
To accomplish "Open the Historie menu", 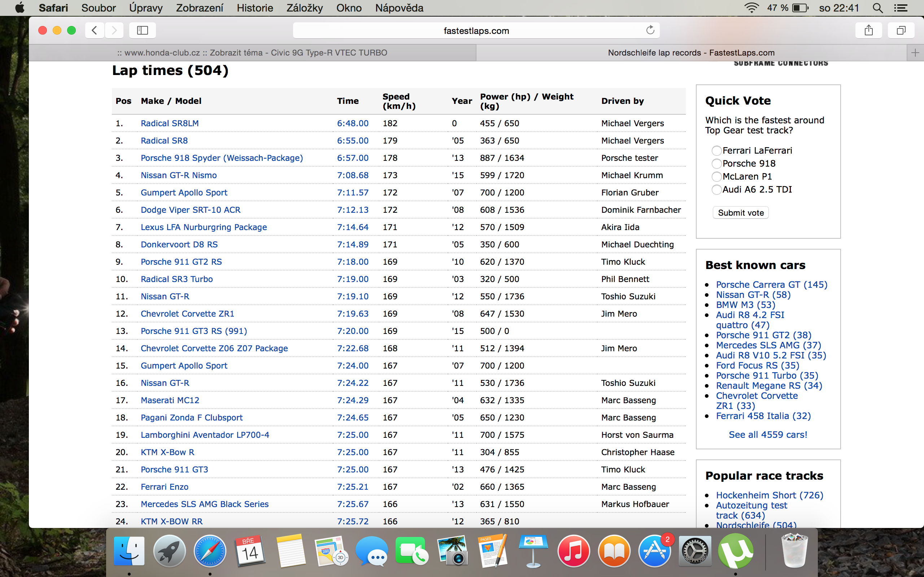I will tap(255, 8).
